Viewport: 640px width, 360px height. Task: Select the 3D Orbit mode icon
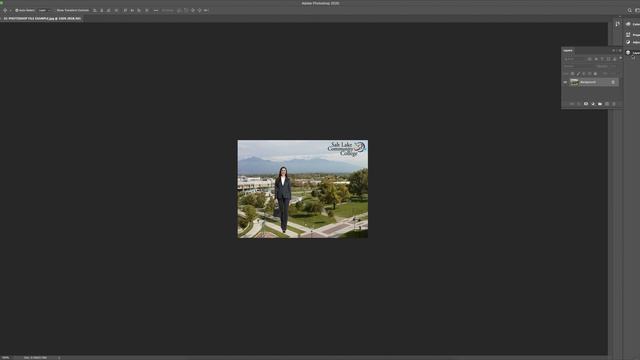point(179,10)
